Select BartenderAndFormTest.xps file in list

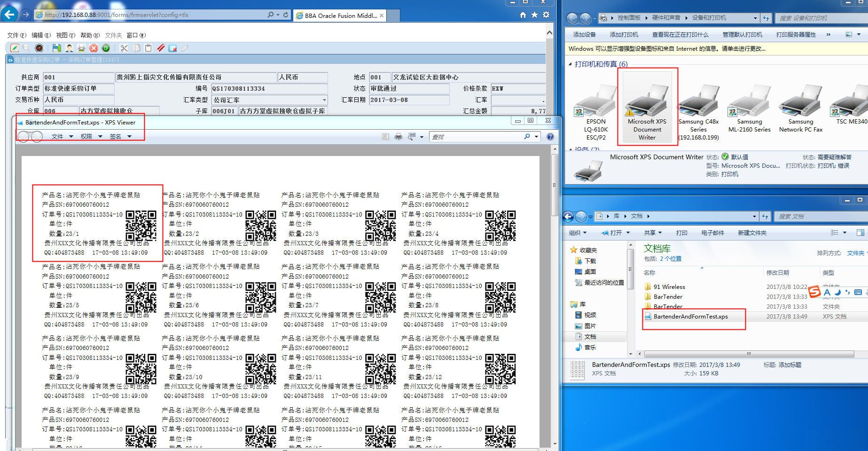point(690,317)
